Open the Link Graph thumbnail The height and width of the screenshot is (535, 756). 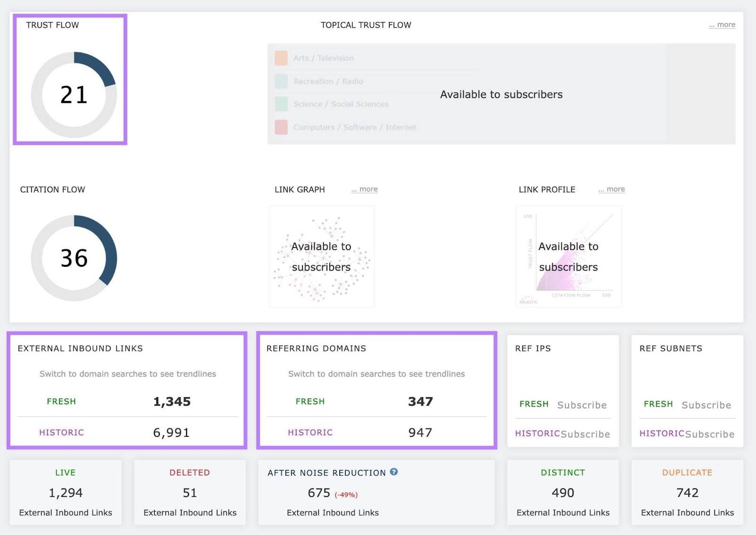tap(322, 256)
